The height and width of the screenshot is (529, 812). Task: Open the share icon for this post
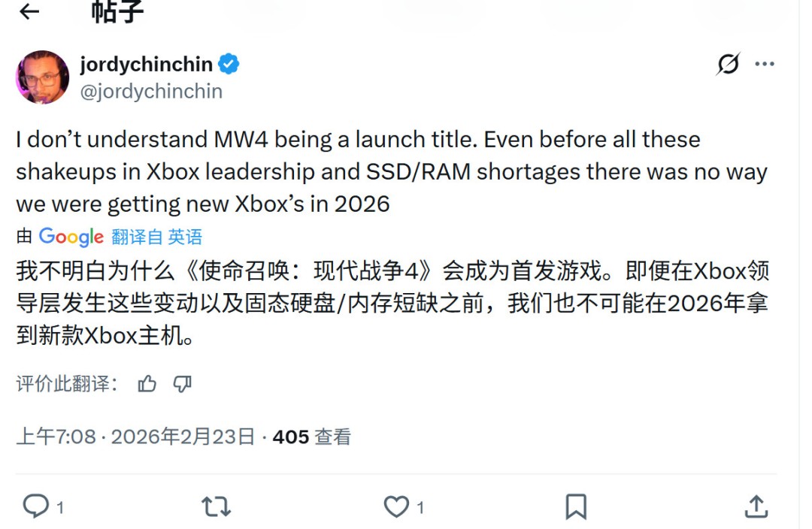(x=756, y=507)
